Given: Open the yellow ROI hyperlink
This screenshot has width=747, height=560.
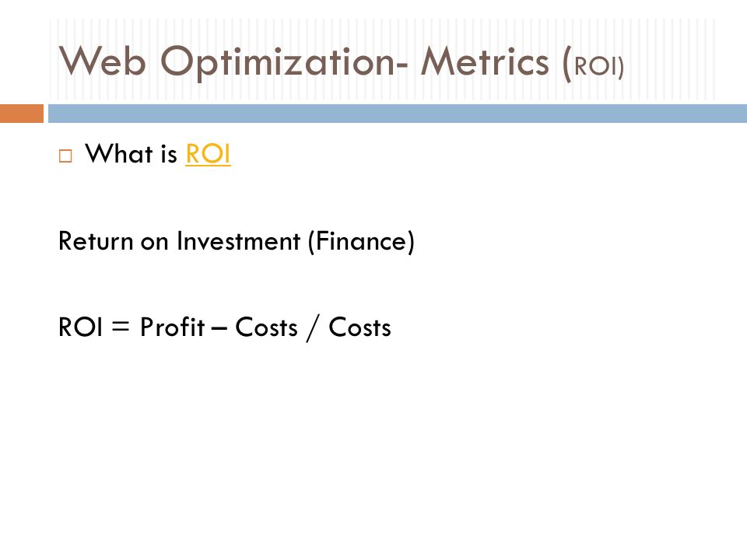Looking at the screenshot, I should tap(208, 154).
